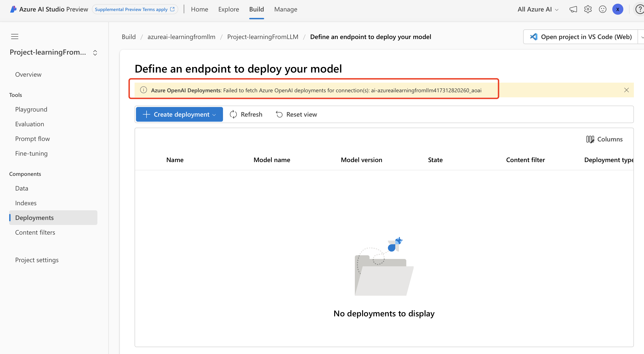This screenshot has width=644, height=354.
Task: Expand the All Azure AI dropdown
Action: pyautogui.click(x=538, y=9)
